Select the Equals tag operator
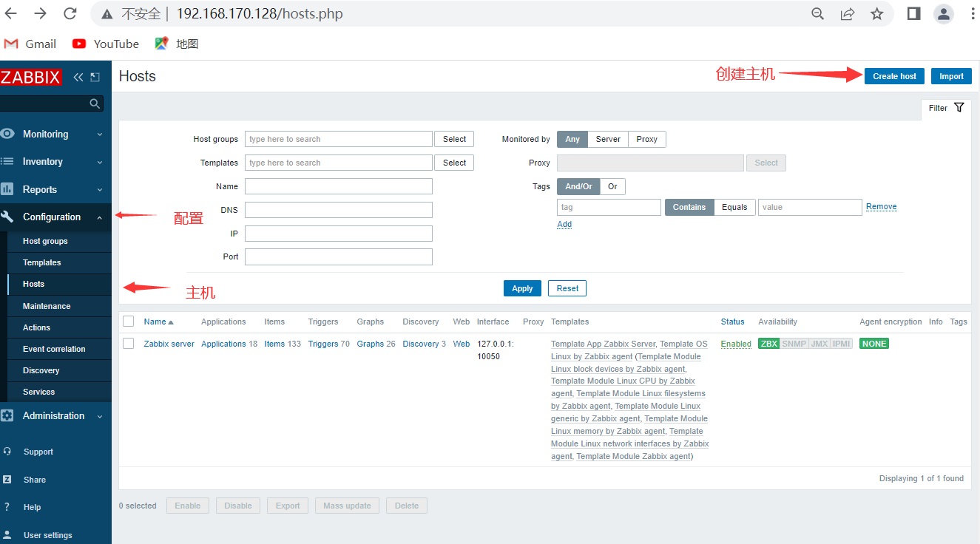 pyautogui.click(x=734, y=207)
